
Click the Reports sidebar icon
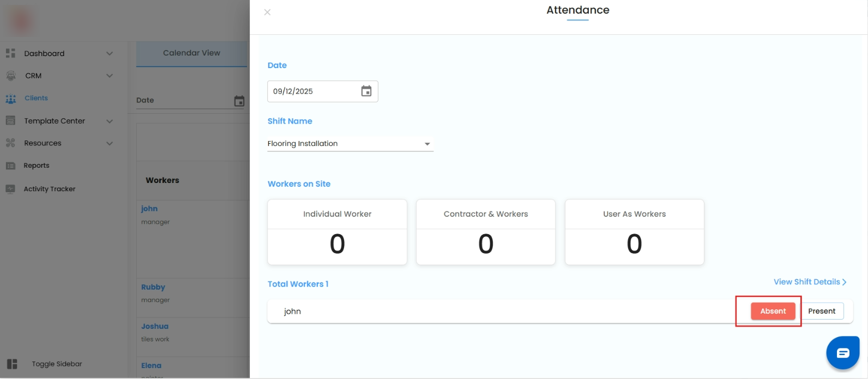(10, 166)
